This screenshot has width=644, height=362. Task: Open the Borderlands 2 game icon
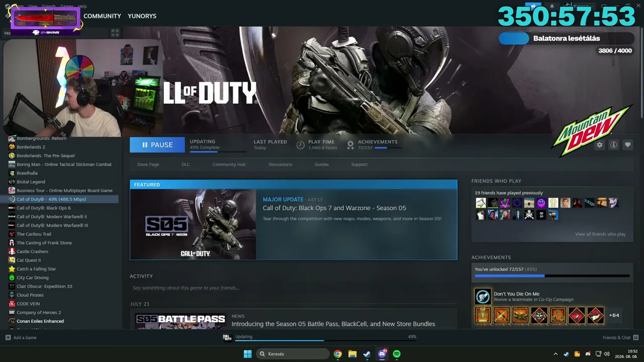click(12, 147)
